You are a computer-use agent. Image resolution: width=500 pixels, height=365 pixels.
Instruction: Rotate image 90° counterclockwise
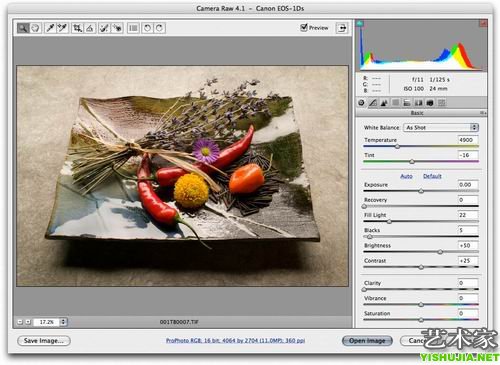pyautogui.click(x=147, y=28)
